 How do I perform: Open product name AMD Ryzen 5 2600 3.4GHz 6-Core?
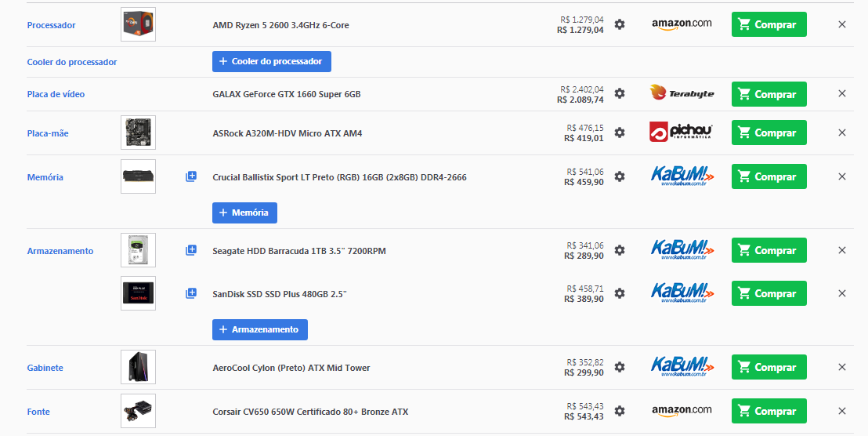click(x=280, y=25)
